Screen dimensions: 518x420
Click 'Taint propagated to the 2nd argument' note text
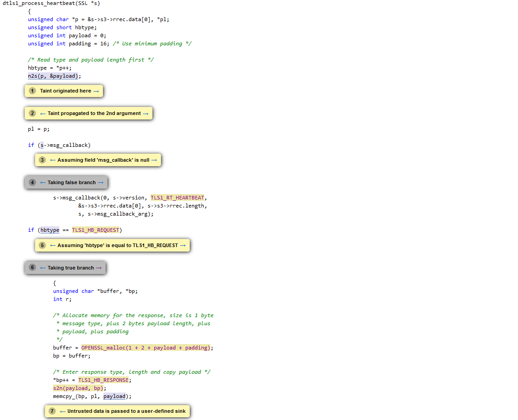tap(94, 113)
